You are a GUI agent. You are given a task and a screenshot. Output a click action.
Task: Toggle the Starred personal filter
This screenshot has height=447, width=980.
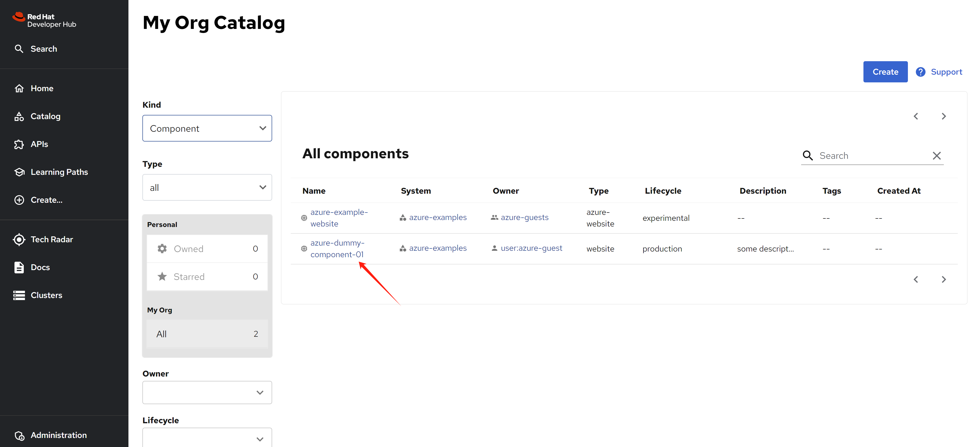pyautogui.click(x=207, y=277)
